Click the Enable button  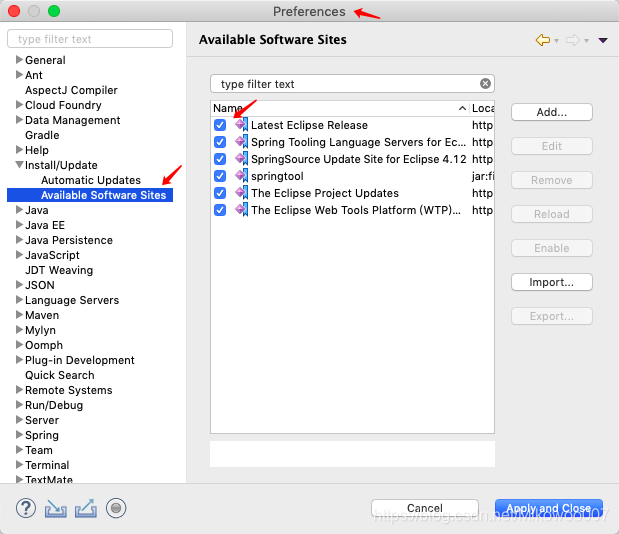(x=551, y=248)
